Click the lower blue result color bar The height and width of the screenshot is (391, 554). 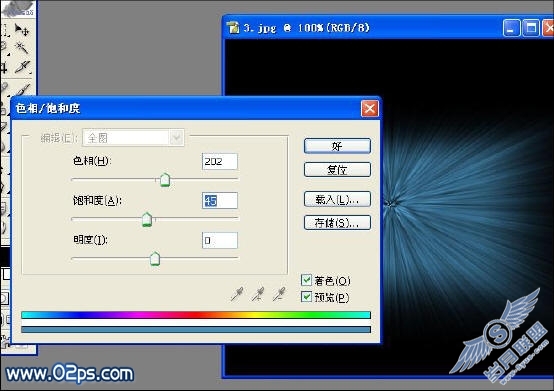click(x=196, y=330)
